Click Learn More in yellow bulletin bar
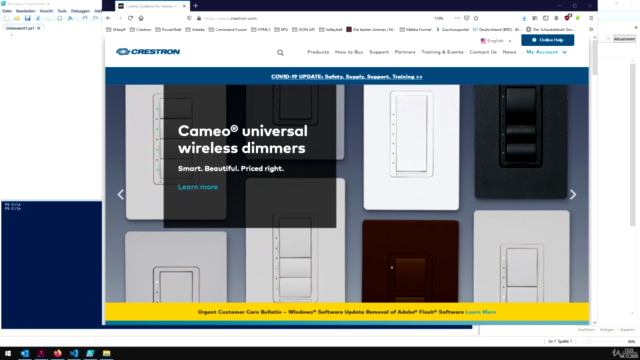This screenshot has height=360, width=640. point(481,312)
